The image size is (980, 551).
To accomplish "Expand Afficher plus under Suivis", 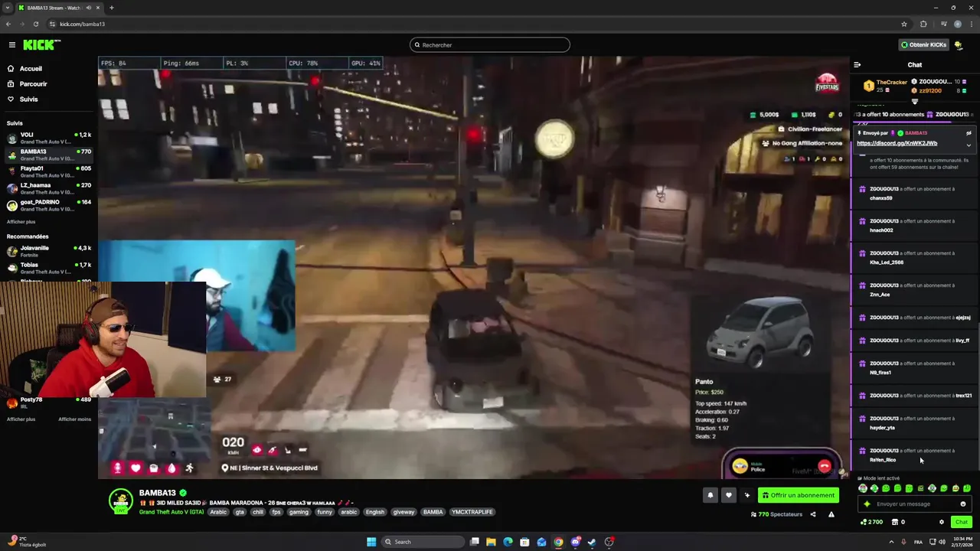I will point(21,222).
